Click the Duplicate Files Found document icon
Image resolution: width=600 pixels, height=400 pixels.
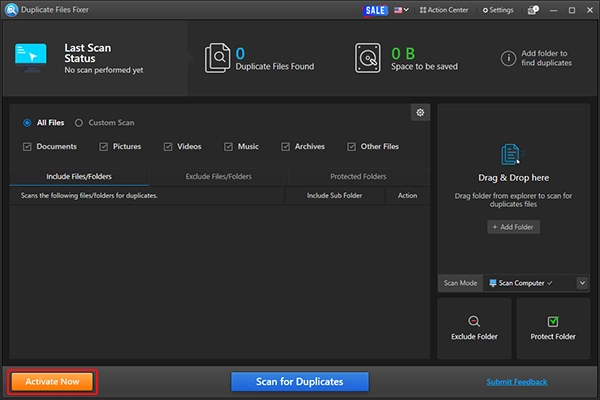(217, 58)
